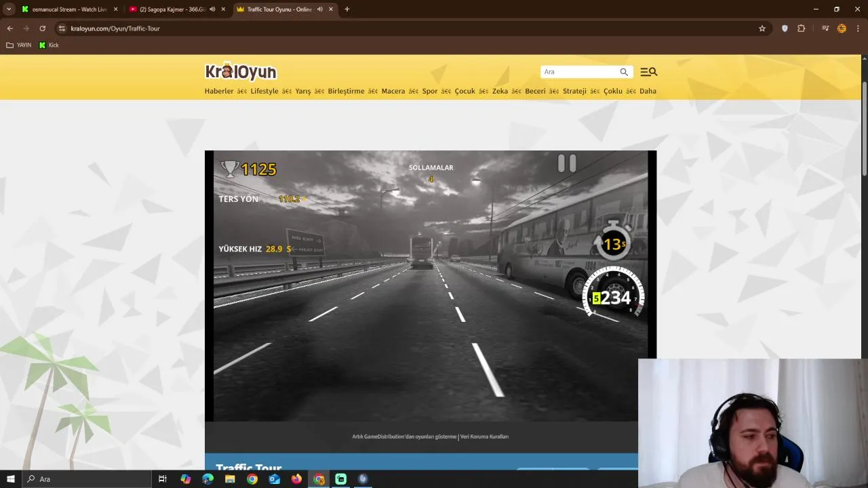Open a new browser tab
Screen dimensions: 868x488
pyautogui.click(x=347, y=9)
